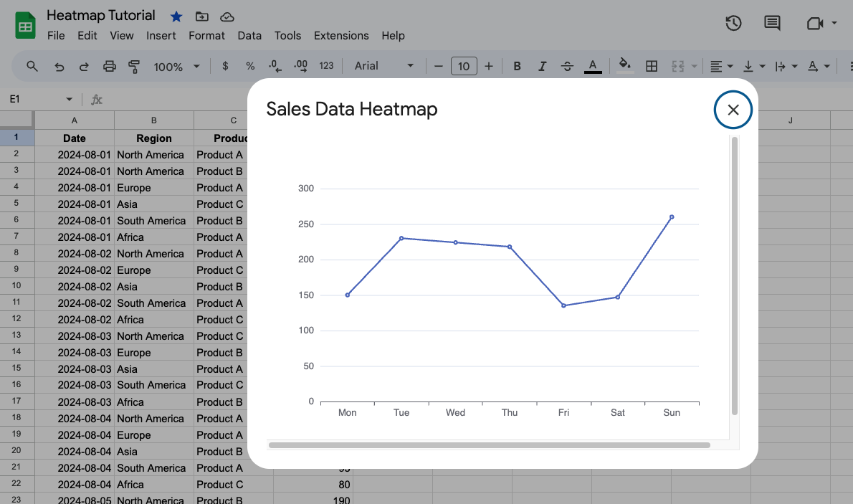Click the paint format roller icon

134,66
